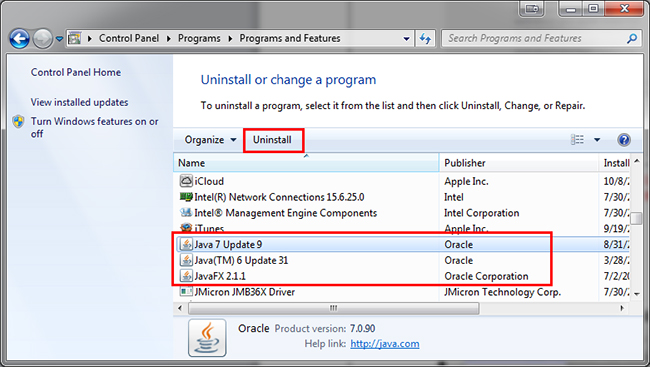
Task: Click the Java(TM) 6 Update 31 icon
Action: point(186,260)
